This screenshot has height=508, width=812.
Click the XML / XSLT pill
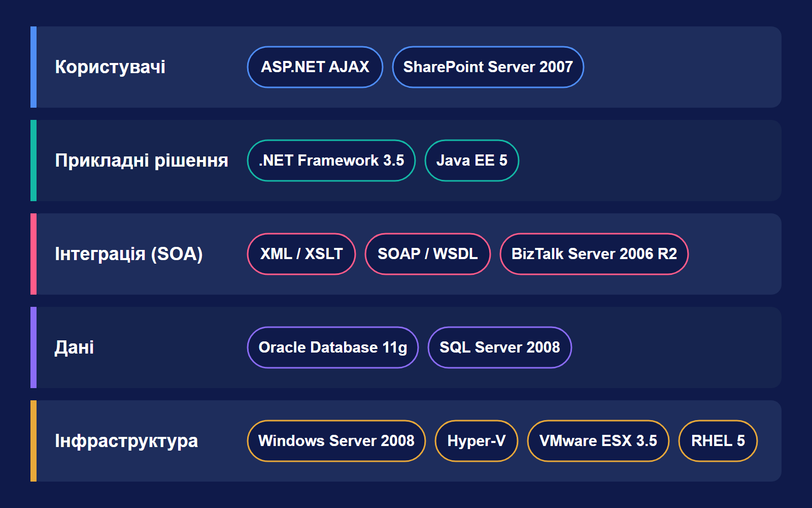[x=301, y=254]
